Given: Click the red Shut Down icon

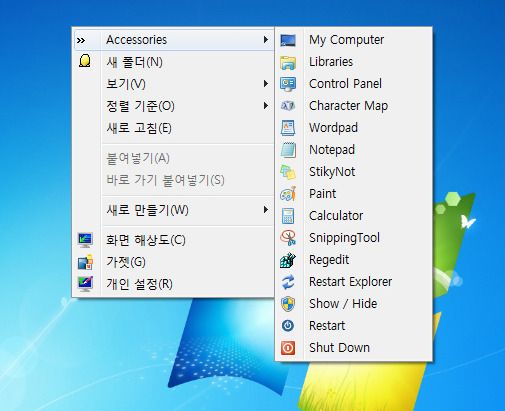Looking at the screenshot, I should tap(288, 348).
